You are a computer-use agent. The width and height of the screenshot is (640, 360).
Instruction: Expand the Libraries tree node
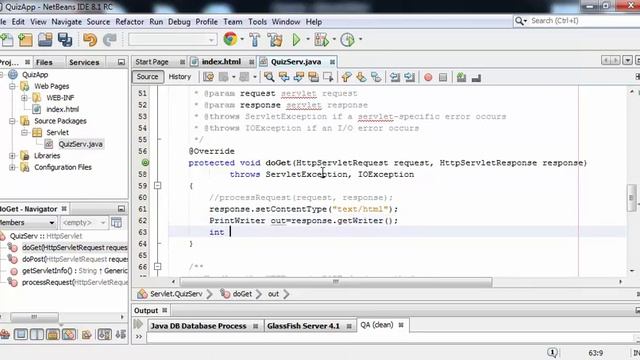[12, 156]
